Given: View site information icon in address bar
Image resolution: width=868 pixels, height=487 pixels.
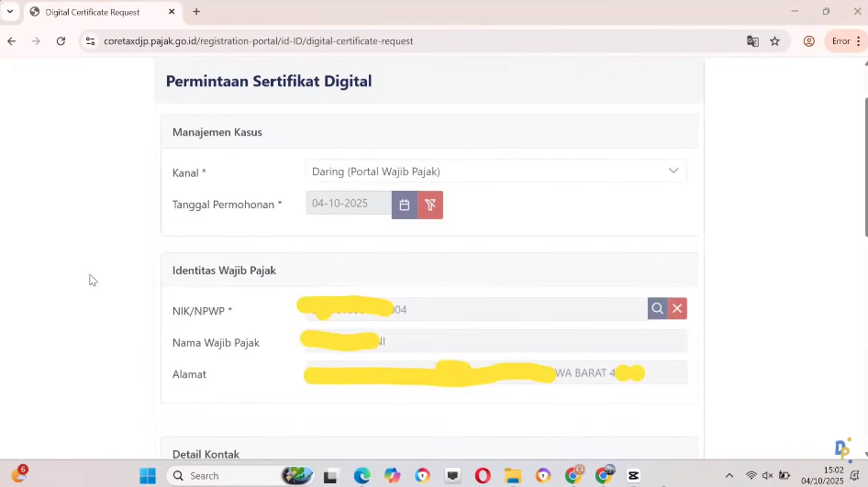Looking at the screenshot, I should [x=90, y=41].
